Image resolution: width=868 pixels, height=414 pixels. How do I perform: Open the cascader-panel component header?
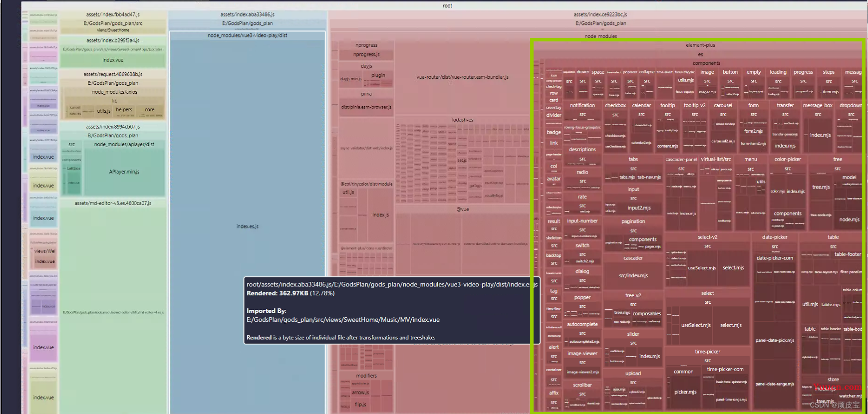click(x=681, y=160)
